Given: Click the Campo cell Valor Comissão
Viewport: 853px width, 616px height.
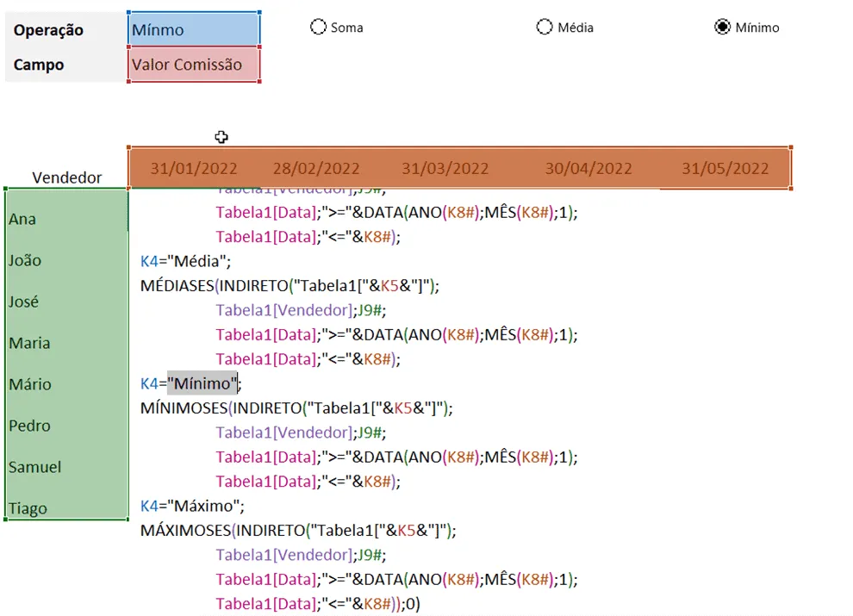Looking at the screenshot, I should click(194, 65).
